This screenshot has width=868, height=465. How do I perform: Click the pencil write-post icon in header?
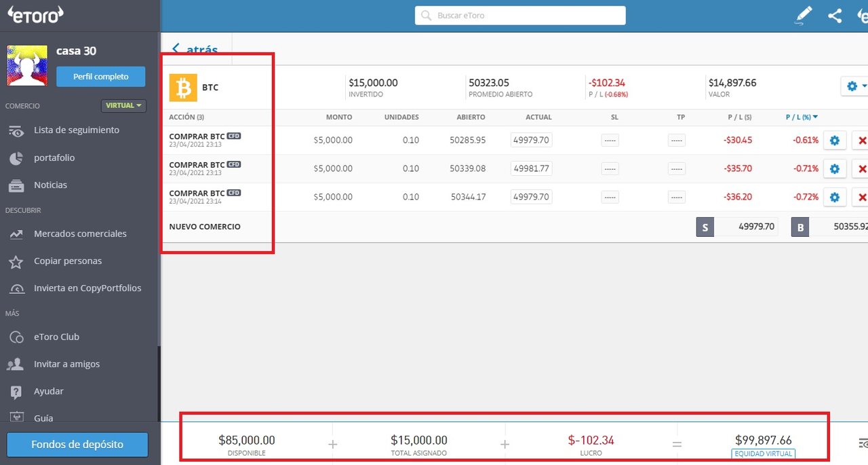tap(803, 15)
